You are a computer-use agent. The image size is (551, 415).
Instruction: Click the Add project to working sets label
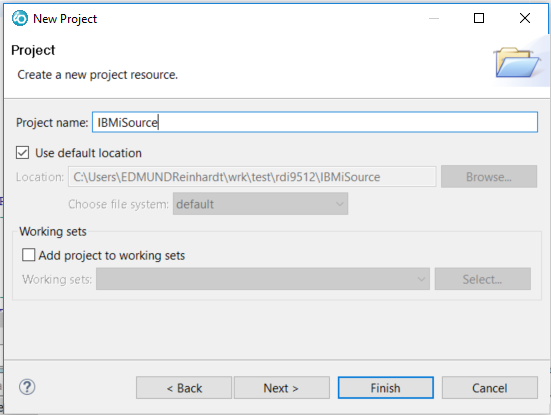[112, 255]
